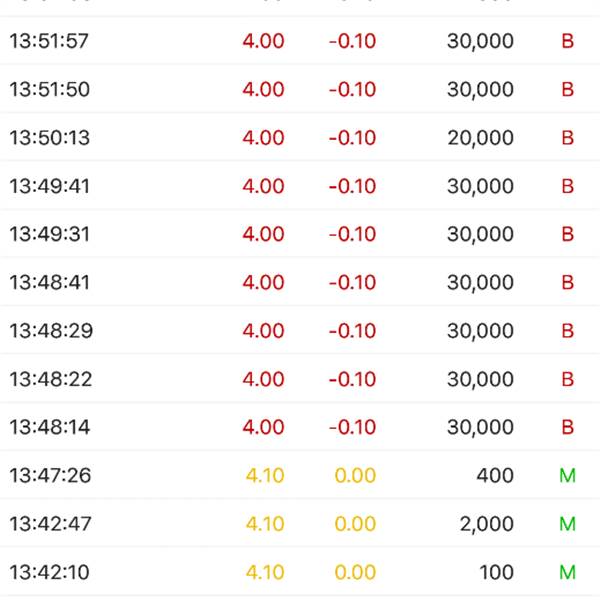600x600 pixels.
Task: Click the 20,000 volume value
Action: (481, 138)
